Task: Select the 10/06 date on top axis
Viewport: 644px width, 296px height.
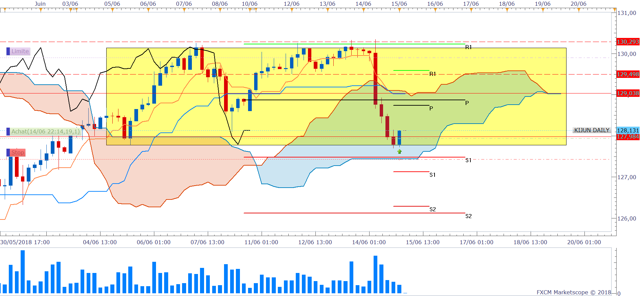Action: (x=250, y=4)
